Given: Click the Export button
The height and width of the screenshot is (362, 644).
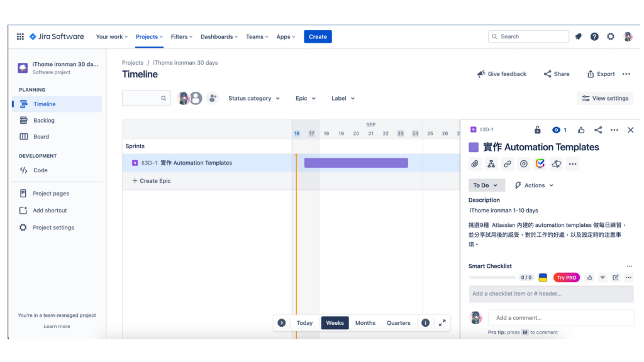Looking at the screenshot, I should [601, 74].
